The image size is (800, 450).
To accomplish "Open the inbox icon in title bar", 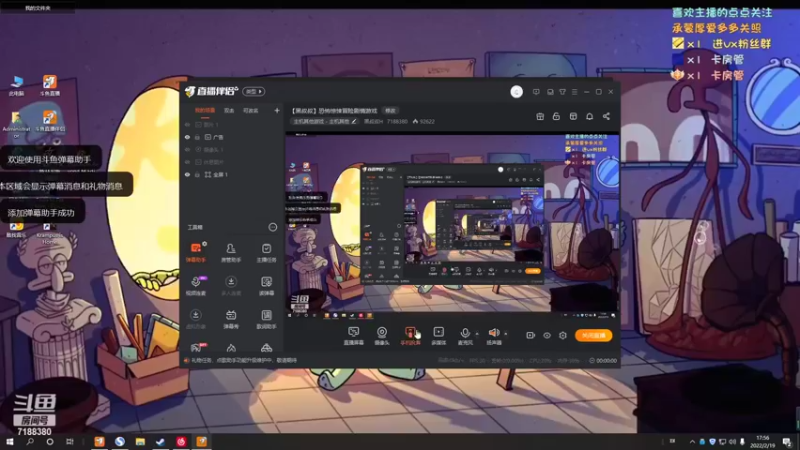I will (550, 92).
